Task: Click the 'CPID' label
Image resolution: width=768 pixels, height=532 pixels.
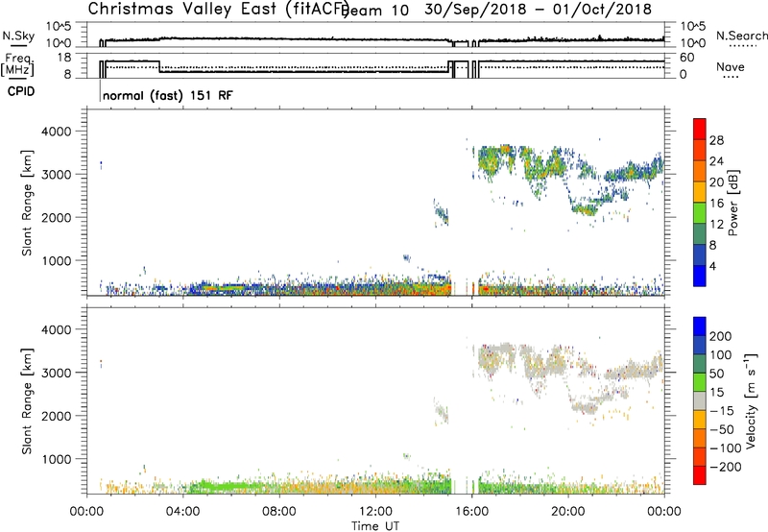Action: [21, 91]
